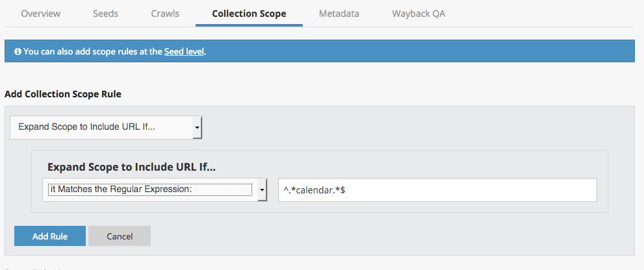The width and height of the screenshot is (644, 270).
Task: Click the Add Collection Scope Rule heading
Action: 63,94
